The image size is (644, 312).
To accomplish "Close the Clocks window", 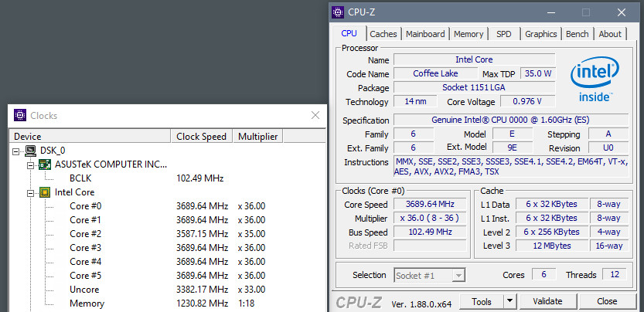I will coord(315,115).
